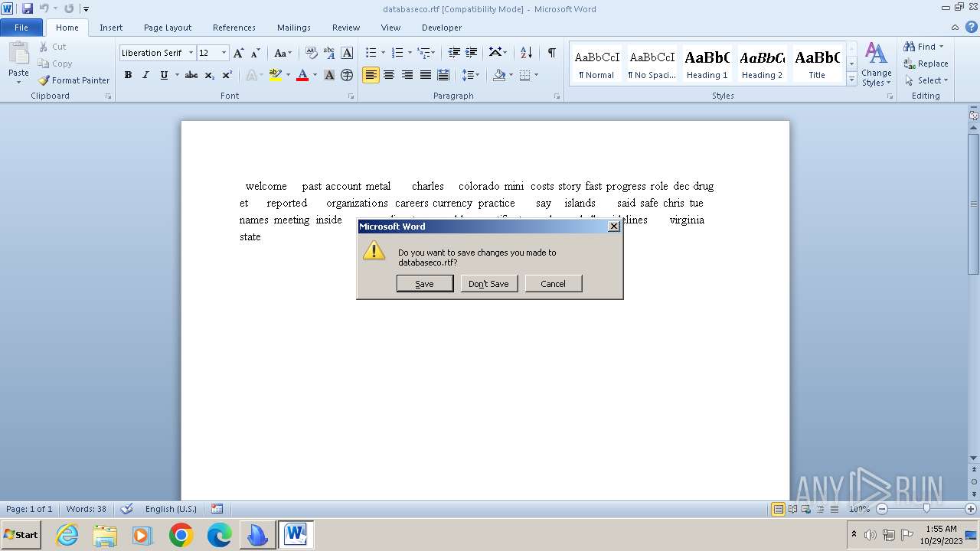Click Cancel button in dialog
The width and height of the screenshot is (980, 551).
coord(554,284)
